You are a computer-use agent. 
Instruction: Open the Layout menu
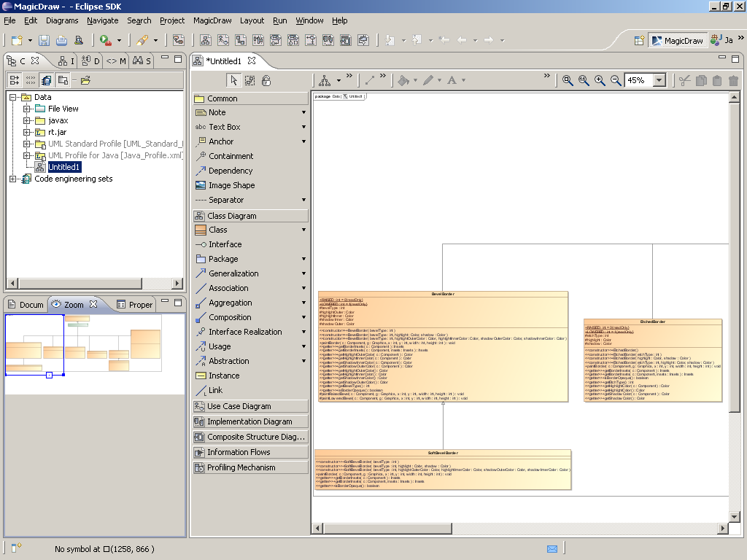(252, 20)
